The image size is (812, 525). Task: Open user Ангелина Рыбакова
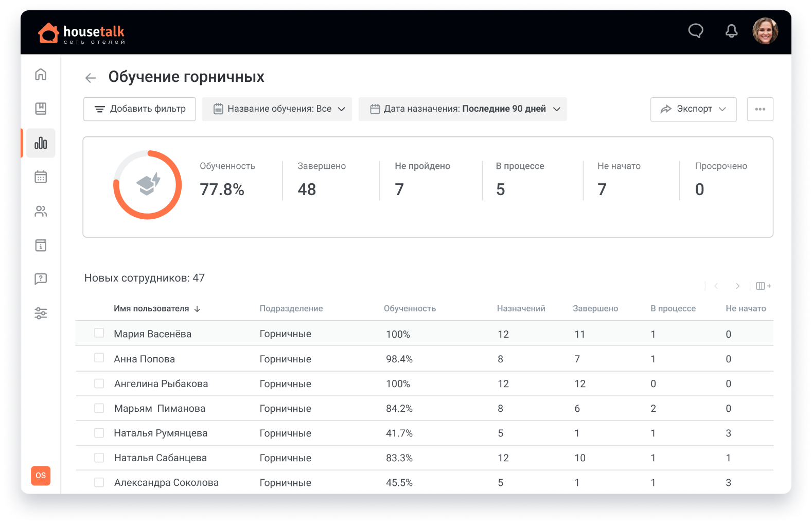point(161,383)
